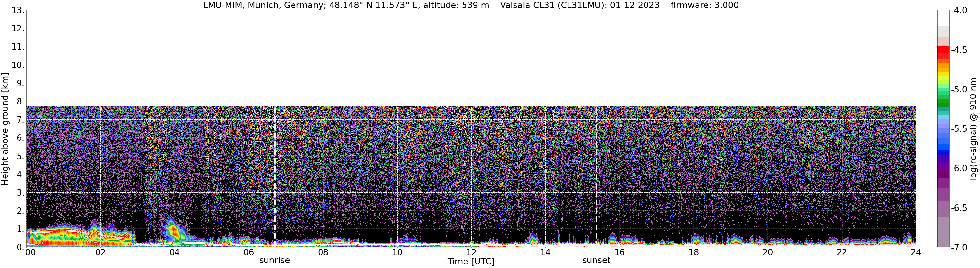
Task: Click the time axis tick label '02'
Action: click(100, 253)
